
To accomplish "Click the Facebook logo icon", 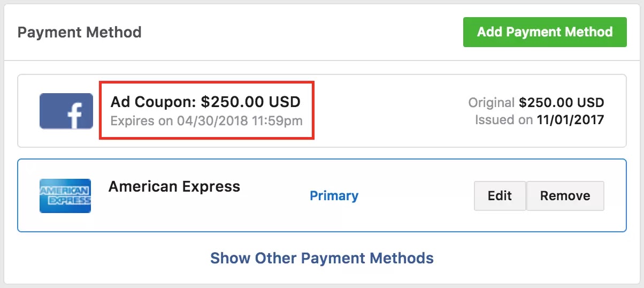I will [66, 111].
